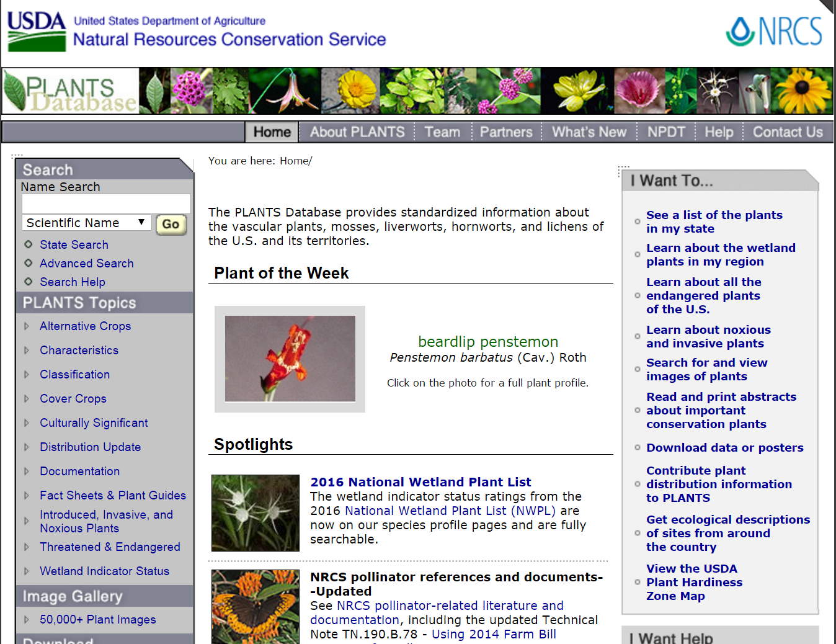
Task: Open Distribution Update topic
Action: click(x=90, y=447)
